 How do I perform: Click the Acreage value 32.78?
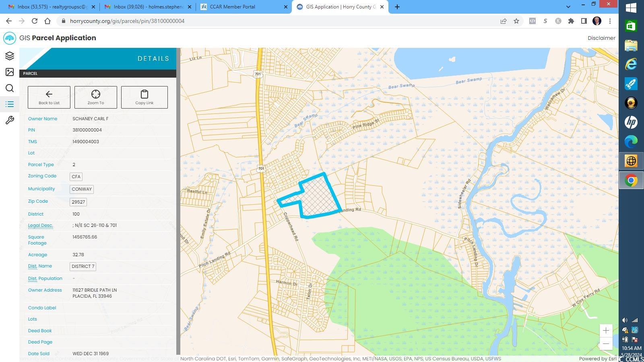78,255
